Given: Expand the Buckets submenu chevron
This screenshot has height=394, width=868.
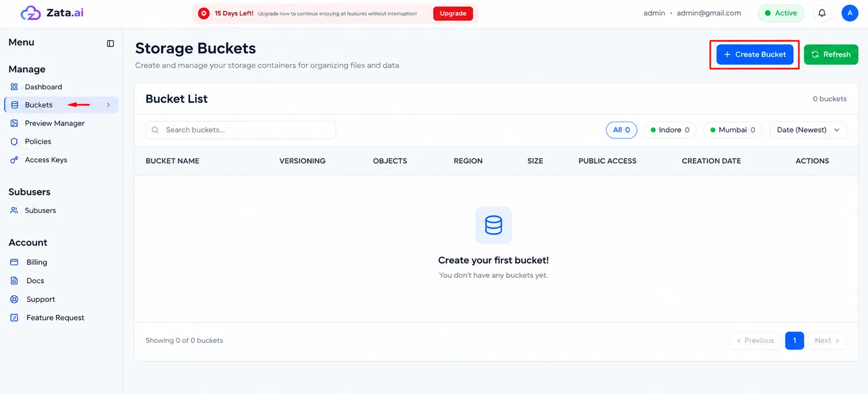Looking at the screenshot, I should point(108,105).
